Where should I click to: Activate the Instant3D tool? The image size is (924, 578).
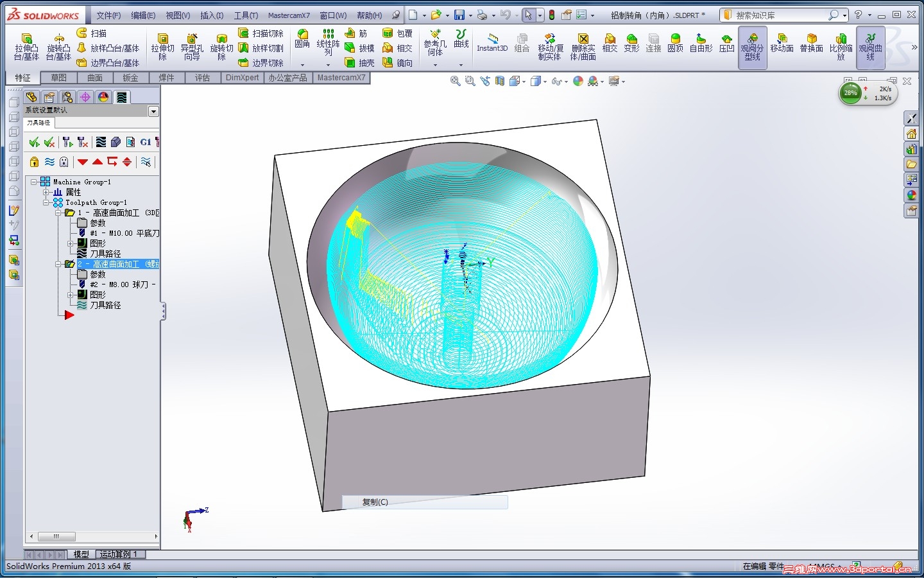pyautogui.click(x=492, y=43)
